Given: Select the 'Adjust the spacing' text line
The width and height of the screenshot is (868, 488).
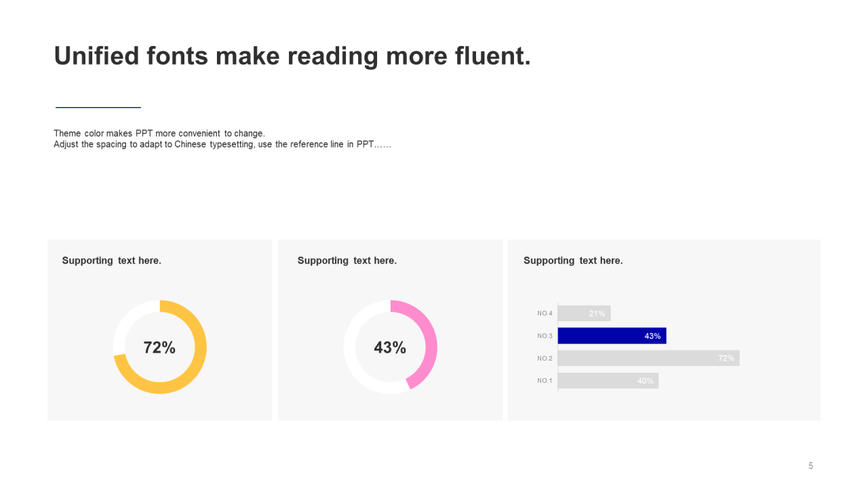Looking at the screenshot, I should tap(222, 144).
